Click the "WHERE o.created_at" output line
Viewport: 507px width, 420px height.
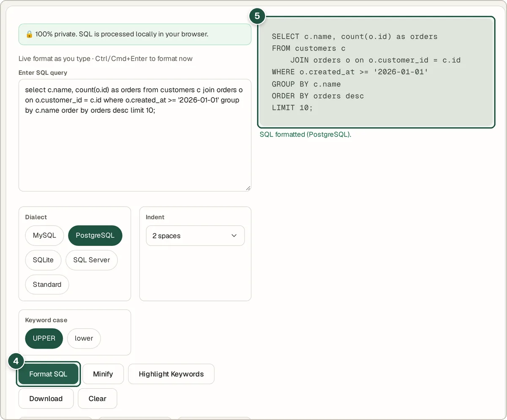click(350, 72)
